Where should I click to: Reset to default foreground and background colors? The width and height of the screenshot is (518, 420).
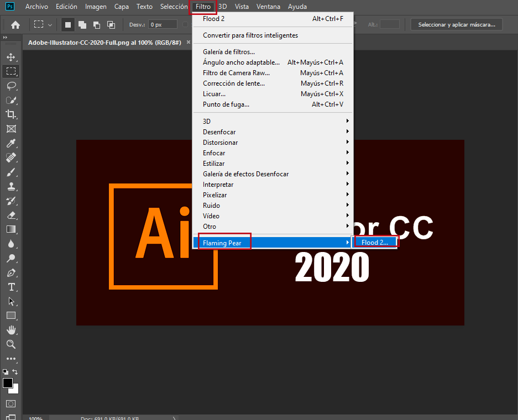6,372
